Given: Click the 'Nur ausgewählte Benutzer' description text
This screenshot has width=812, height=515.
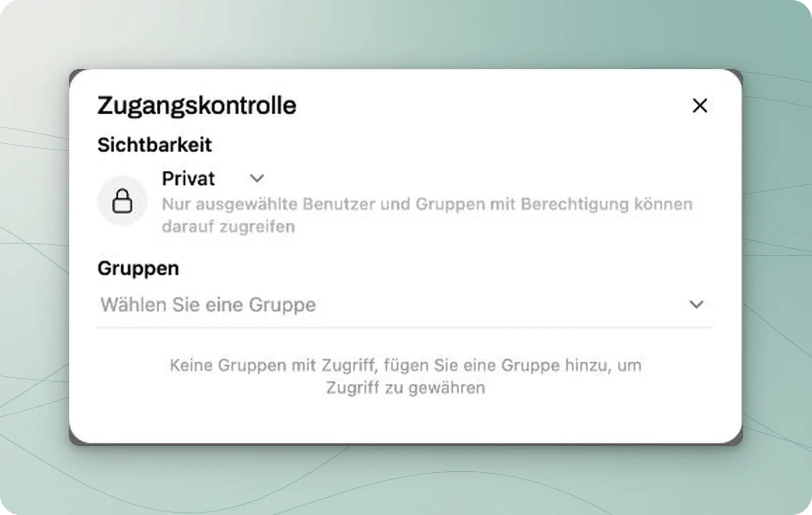Looking at the screenshot, I should (x=427, y=215).
